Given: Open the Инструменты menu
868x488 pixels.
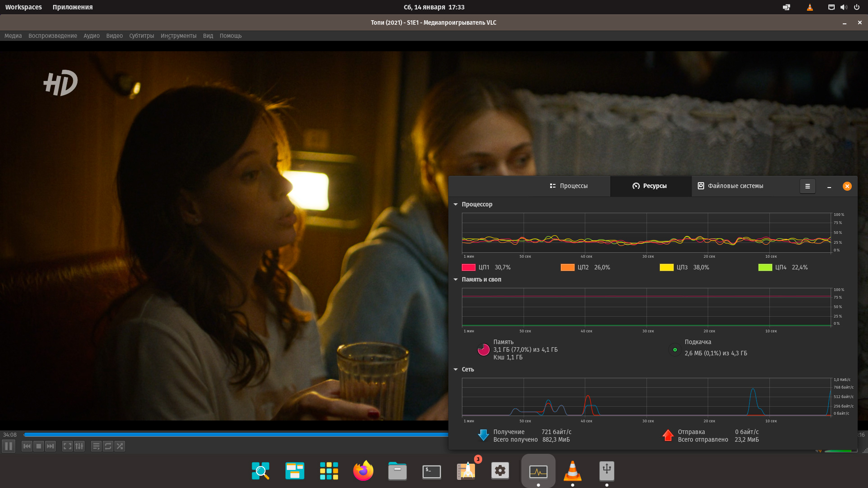Looking at the screenshot, I should tap(178, 36).
